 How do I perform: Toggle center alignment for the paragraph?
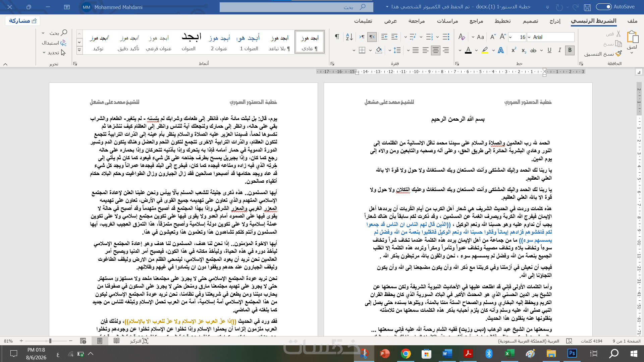tap(436, 50)
